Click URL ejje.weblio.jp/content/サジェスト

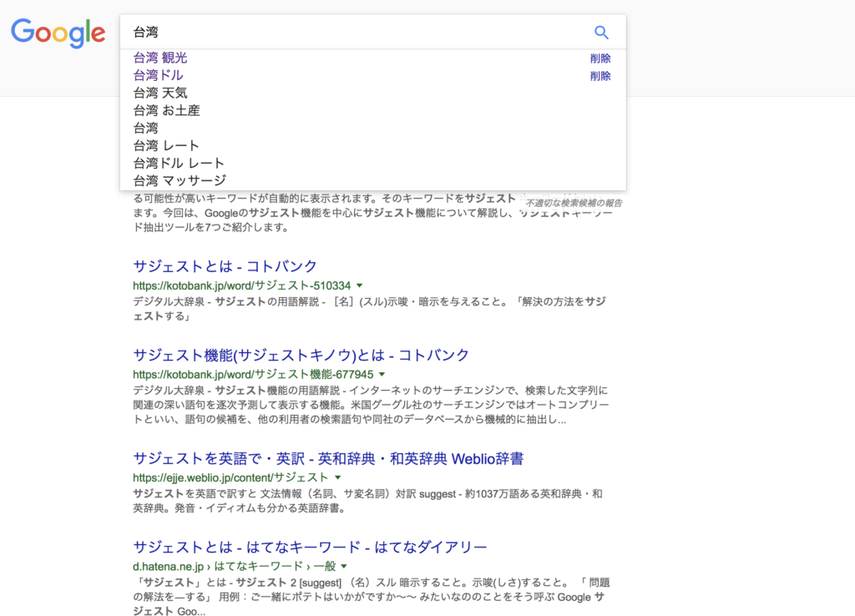tap(230, 477)
